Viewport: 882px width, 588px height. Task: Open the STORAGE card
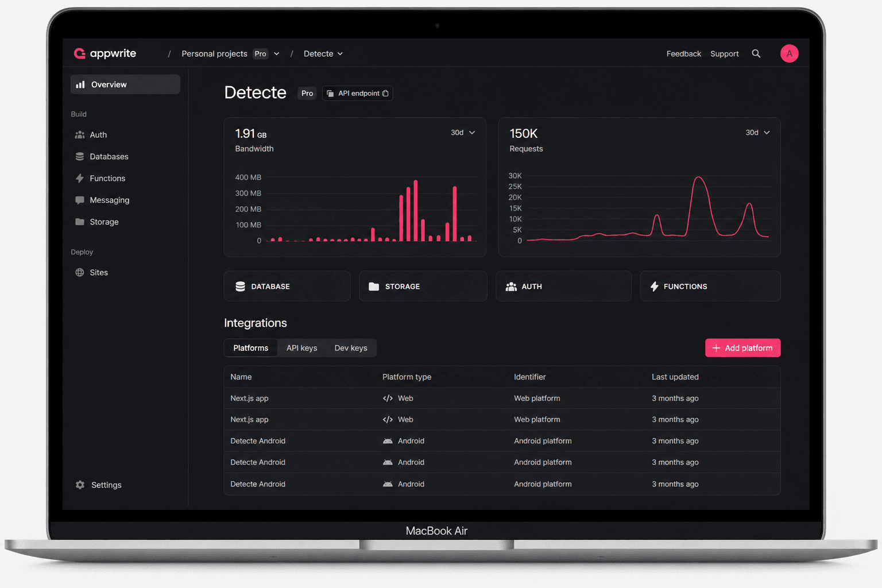[x=423, y=286]
